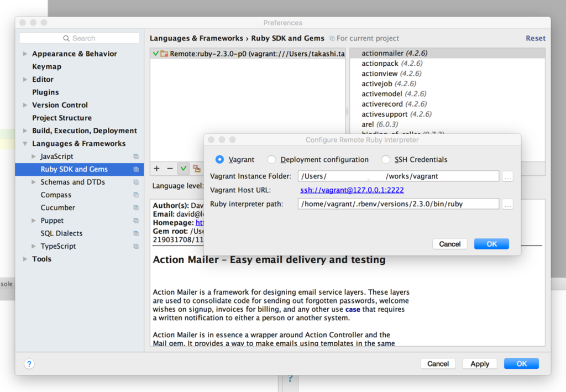Expand the TypeScript node

coord(34,246)
